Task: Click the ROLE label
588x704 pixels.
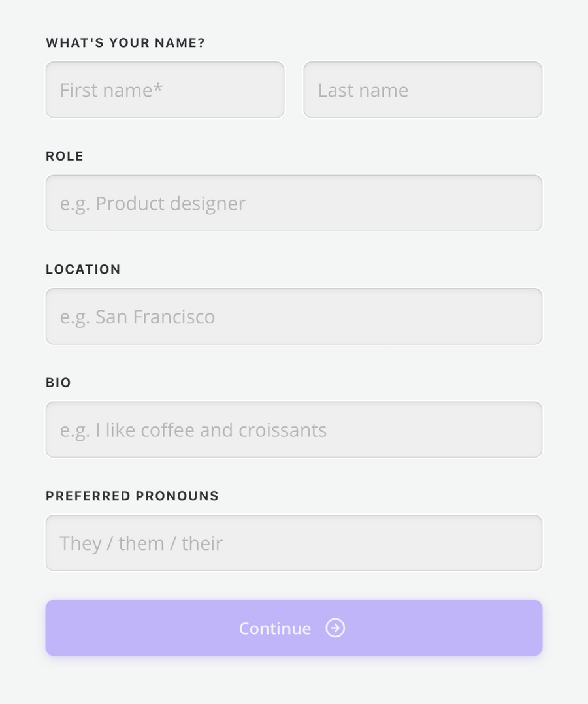Action: (x=64, y=156)
